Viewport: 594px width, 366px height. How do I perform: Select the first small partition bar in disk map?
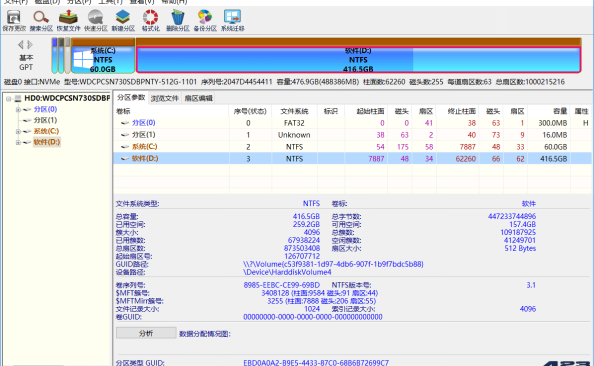pos(55,55)
